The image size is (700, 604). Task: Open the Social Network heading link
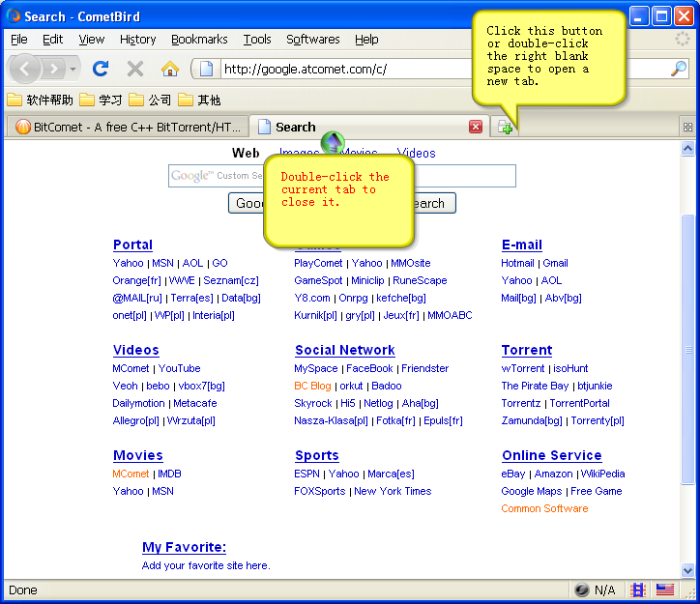344,350
